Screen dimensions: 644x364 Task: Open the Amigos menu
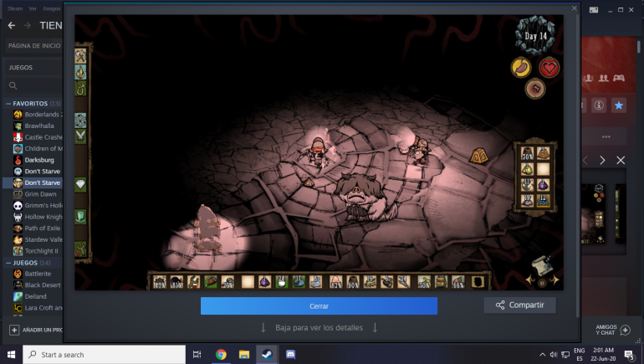tap(51, 8)
